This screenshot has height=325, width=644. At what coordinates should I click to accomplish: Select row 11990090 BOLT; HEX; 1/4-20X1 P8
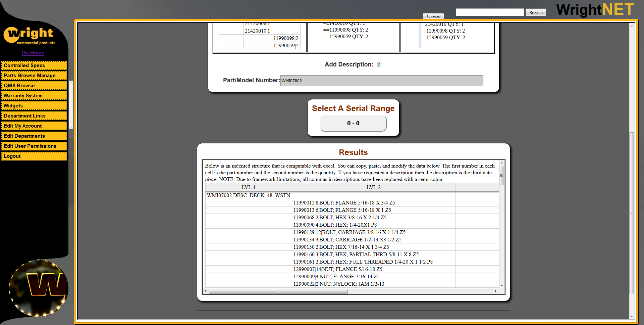pyautogui.click(x=373, y=225)
